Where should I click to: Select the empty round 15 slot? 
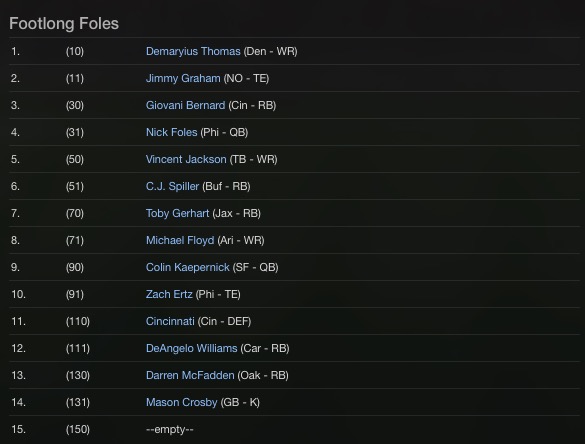coord(169,429)
